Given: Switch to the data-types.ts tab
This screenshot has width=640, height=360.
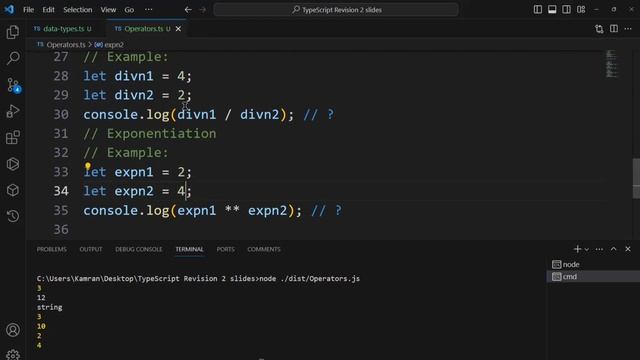Looking at the screenshot, I should 63,29.
